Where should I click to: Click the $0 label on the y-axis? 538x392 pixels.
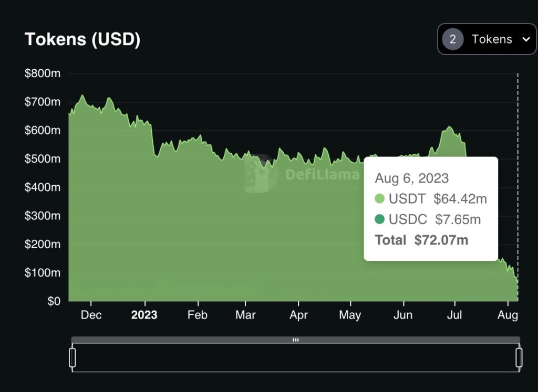54,301
